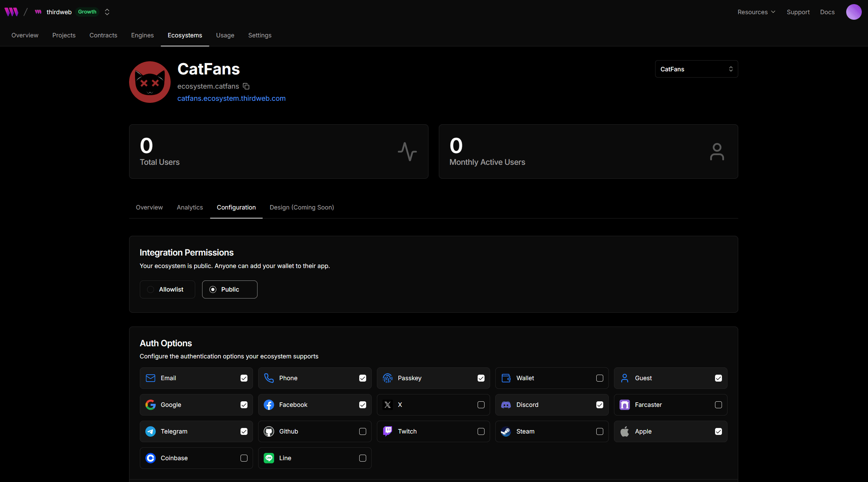Click the thirdweb logo in header
868x482 pixels.
click(11, 12)
